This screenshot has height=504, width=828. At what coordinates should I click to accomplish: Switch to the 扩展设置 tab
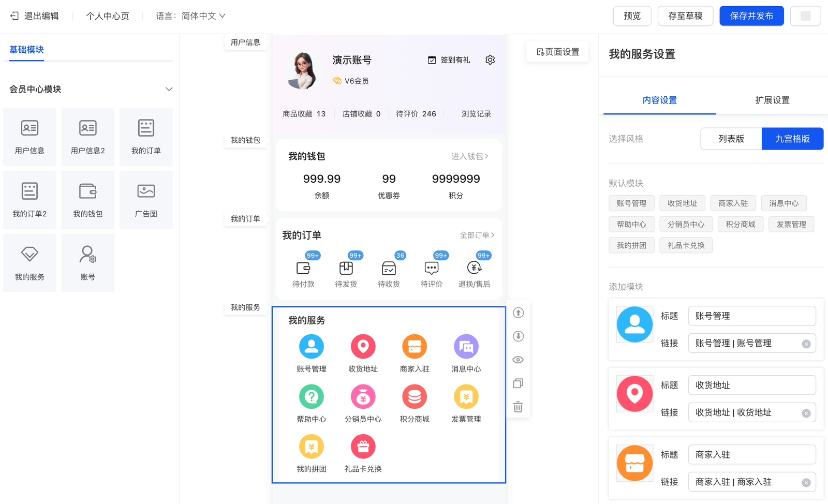tap(772, 100)
